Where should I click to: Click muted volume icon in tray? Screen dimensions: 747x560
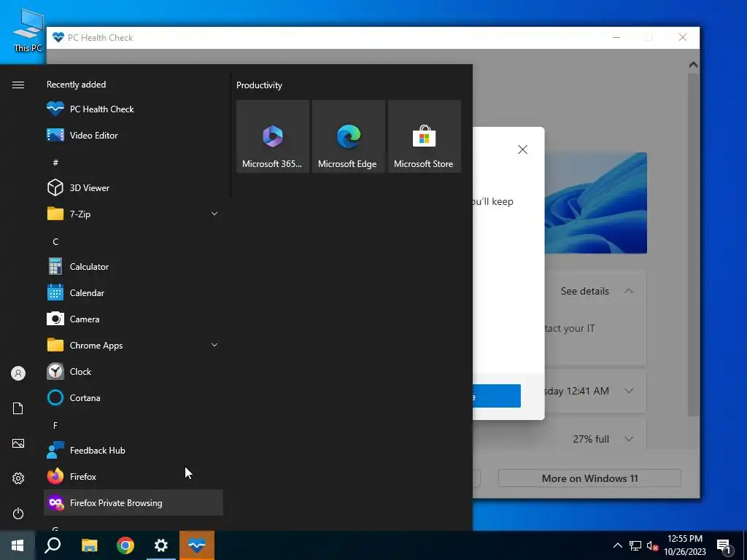pos(653,545)
